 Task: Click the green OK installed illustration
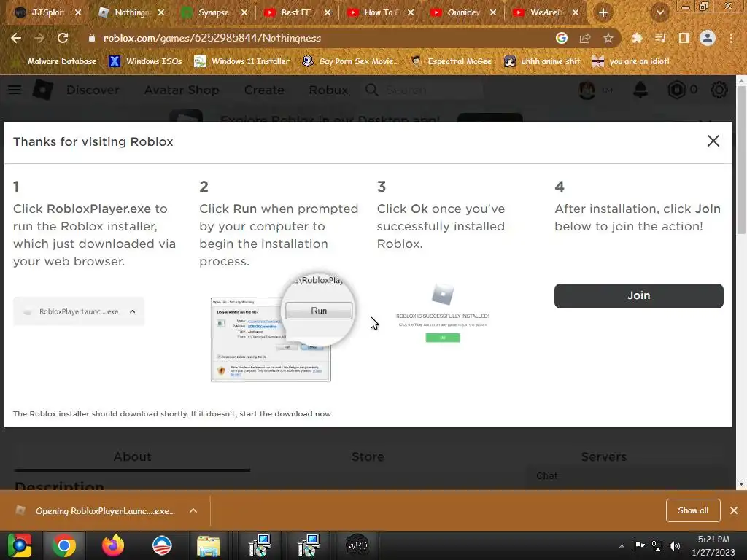pos(443,338)
